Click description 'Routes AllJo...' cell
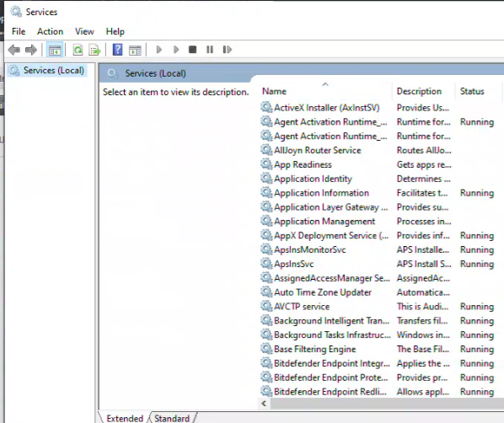 tap(424, 151)
